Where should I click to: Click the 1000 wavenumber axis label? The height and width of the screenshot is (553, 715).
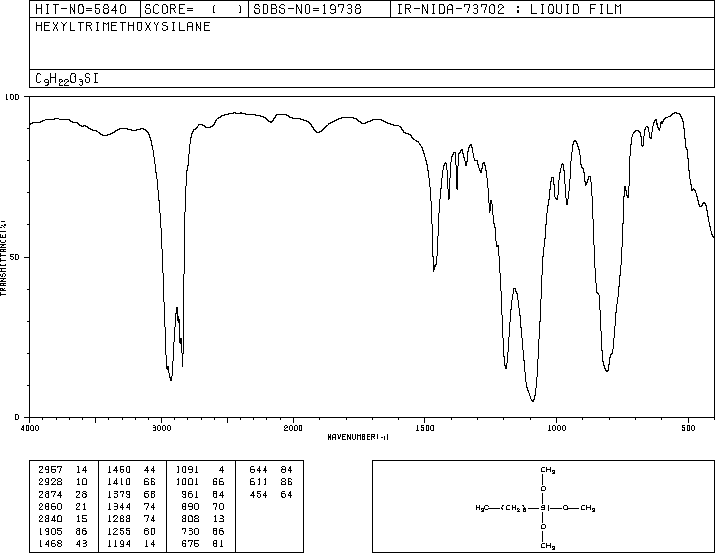tap(556, 428)
